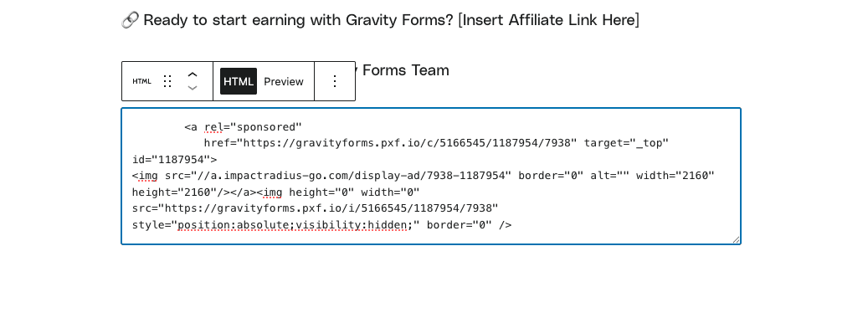Image resolution: width=868 pixels, height=323 pixels.
Task: Click the "Forms Team" paragraph text
Action: [405, 70]
